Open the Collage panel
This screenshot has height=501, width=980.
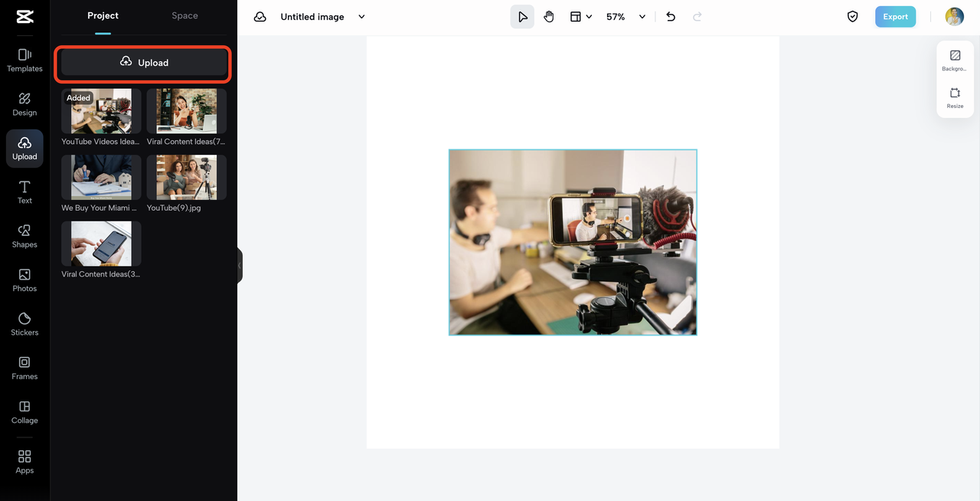pyautogui.click(x=24, y=412)
